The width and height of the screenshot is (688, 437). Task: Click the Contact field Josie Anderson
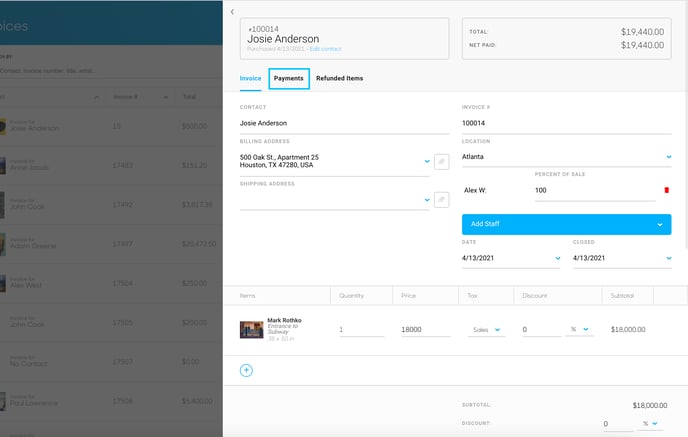[344, 123]
